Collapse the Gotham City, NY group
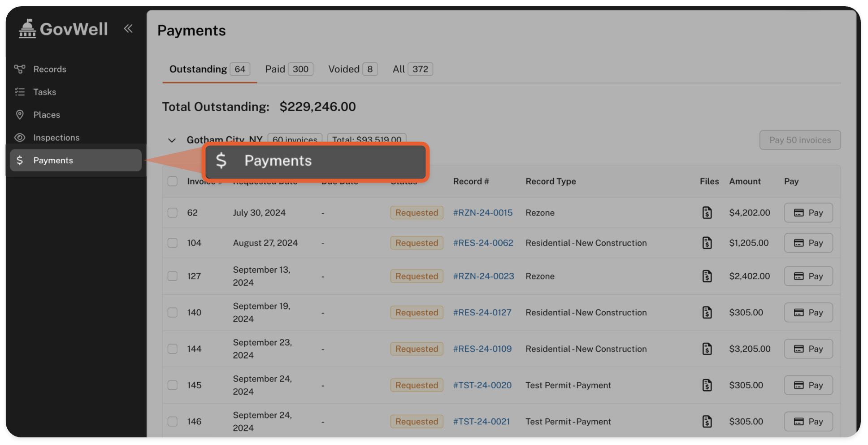 172,140
